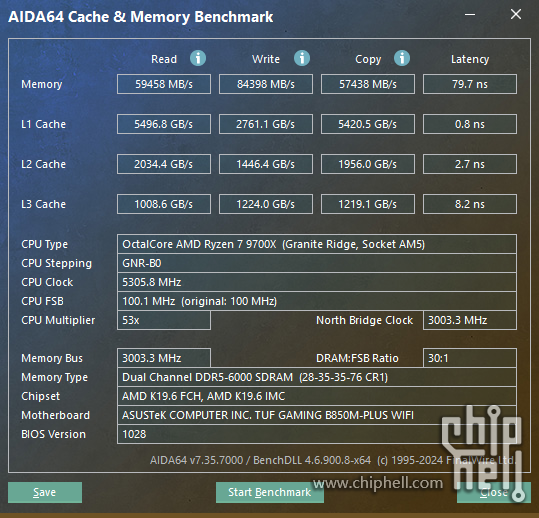This screenshot has height=518, width=539.
Task: Click the Memory Type DDR5-6000 field
Action: 317,377
